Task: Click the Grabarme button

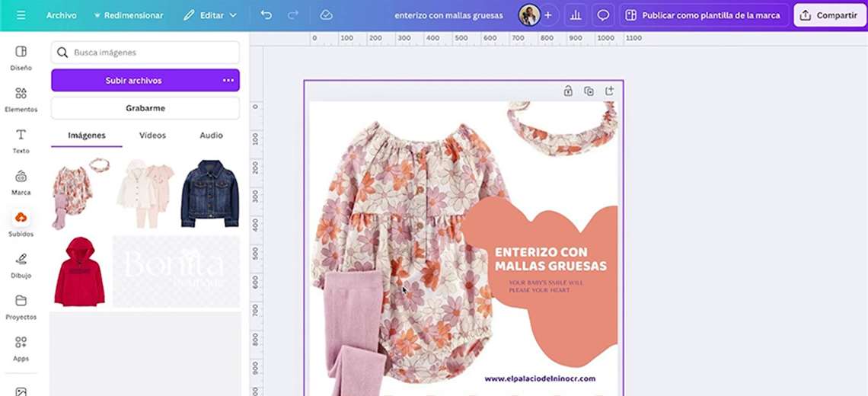Action: pos(145,108)
